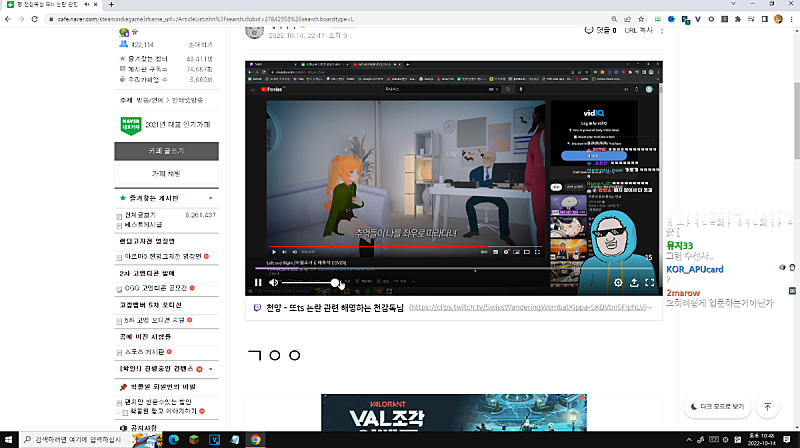Click the share page icon in address bar
This screenshot has width=800, height=448.
[628, 19]
